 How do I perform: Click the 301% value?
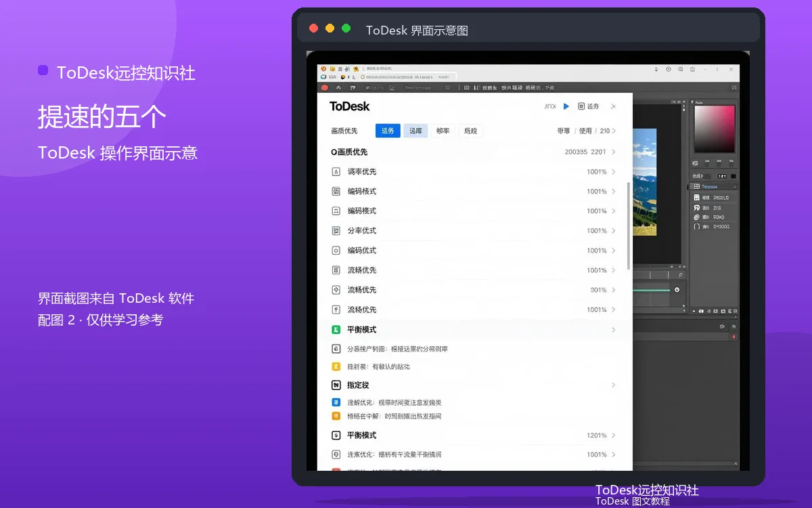(x=598, y=290)
